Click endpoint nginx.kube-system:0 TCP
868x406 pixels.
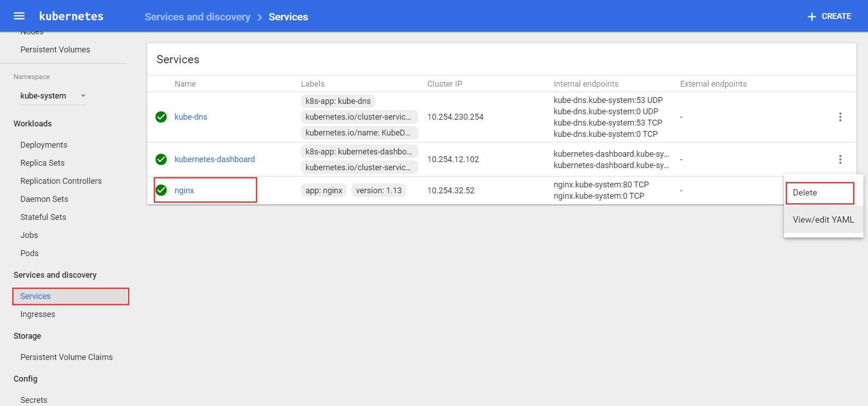599,196
